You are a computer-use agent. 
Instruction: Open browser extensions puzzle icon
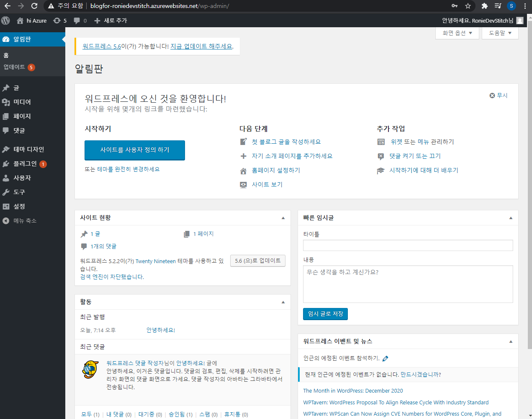(x=485, y=6)
